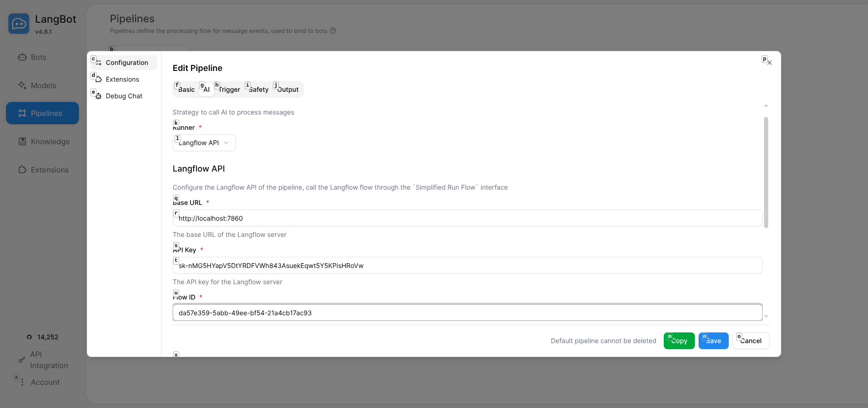
Task: Select the Output tab
Action: 288,89
